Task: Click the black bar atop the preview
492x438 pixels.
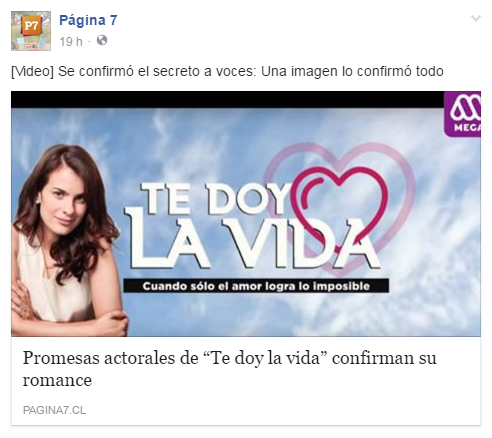Action: (227, 99)
